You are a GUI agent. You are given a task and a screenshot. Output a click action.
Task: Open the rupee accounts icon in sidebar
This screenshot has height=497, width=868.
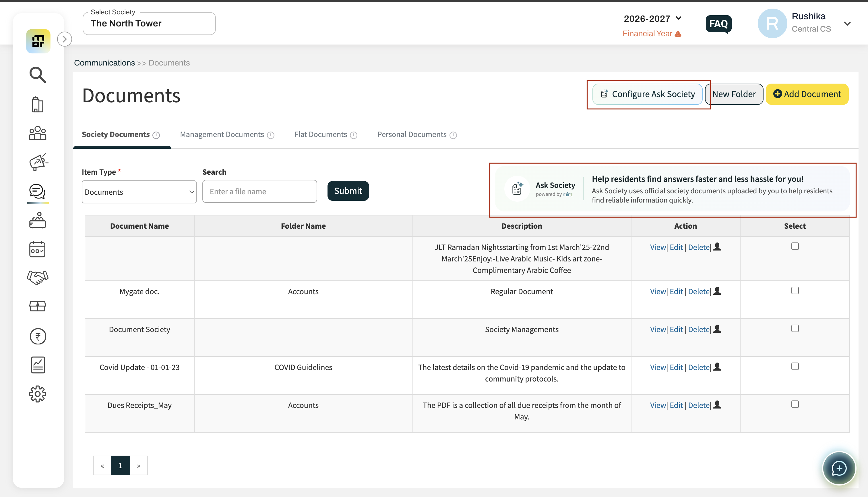pyautogui.click(x=38, y=337)
